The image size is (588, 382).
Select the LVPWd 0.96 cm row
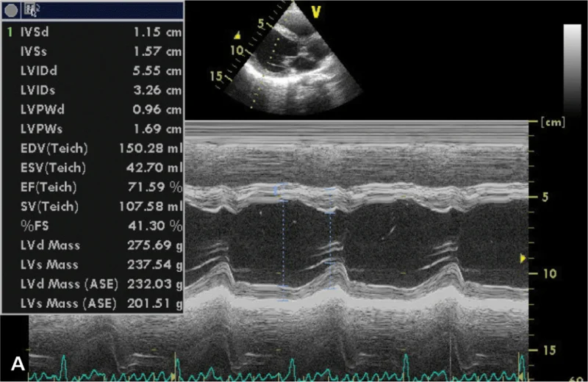coord(93,110)
